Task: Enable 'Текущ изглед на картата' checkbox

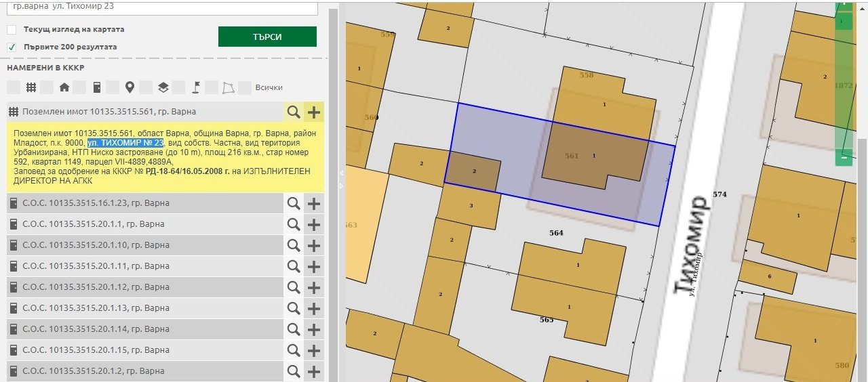Action: click(x=12, y=30)
